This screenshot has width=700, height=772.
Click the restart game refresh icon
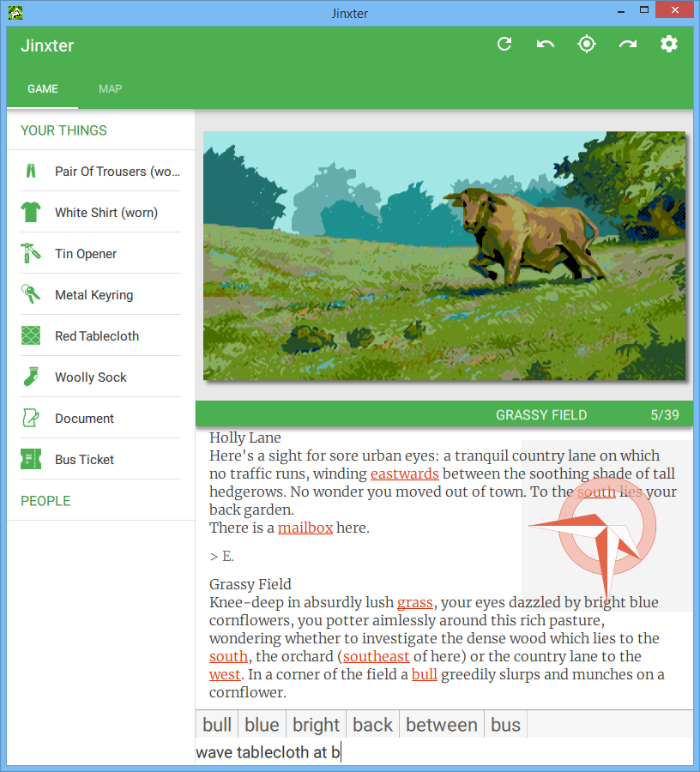(x=504, y=45)
